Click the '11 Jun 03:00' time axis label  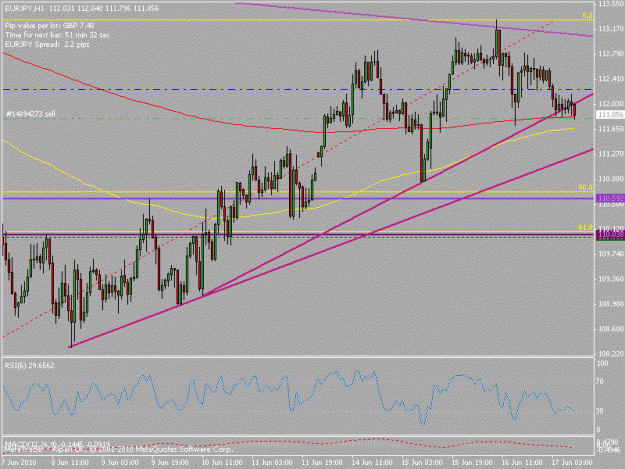[x=272, y=463]
